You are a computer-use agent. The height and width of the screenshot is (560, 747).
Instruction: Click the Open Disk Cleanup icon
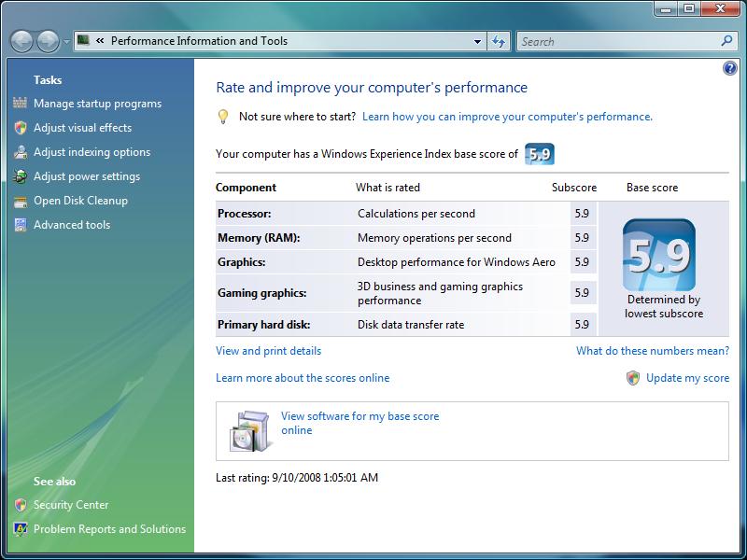pyautogui.click(x=20, y=201)
